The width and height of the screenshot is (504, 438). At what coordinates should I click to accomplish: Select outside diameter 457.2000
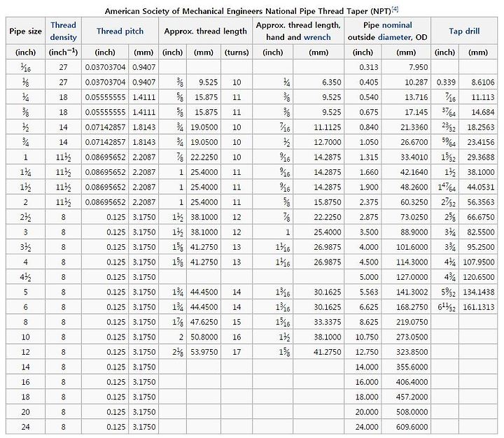tap(412, 397)
